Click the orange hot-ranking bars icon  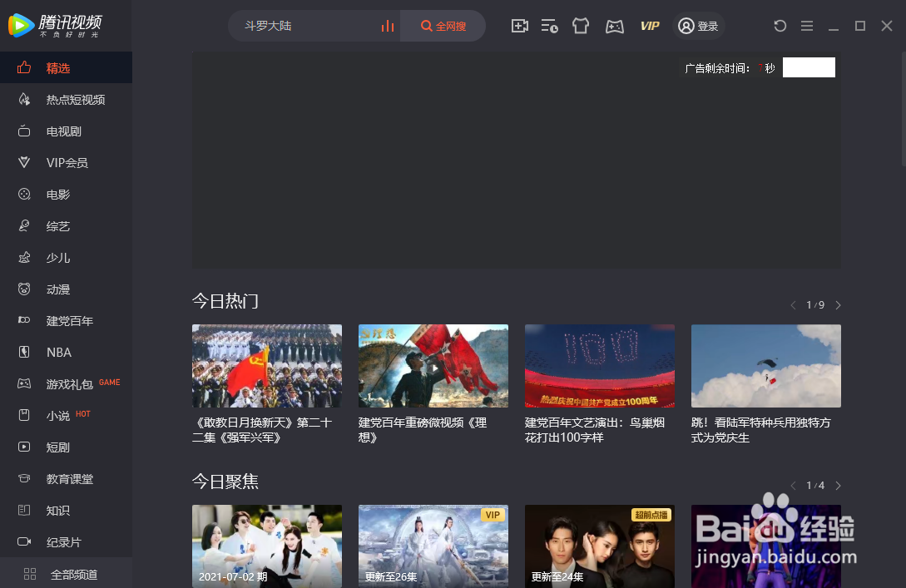387,26
